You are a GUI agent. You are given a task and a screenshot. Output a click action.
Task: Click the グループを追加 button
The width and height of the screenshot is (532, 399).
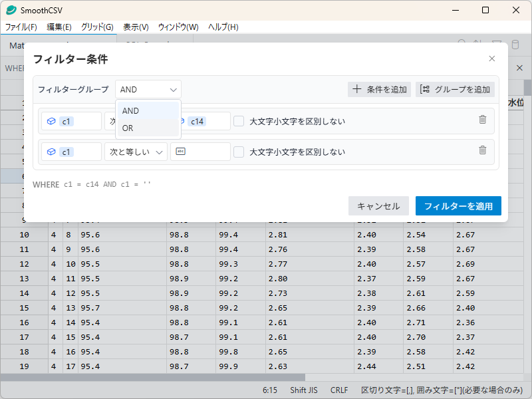pos(455,90)
